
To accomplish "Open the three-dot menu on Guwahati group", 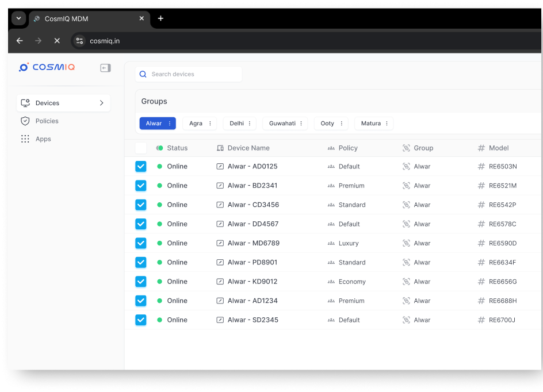I will [x=301, y=124].
